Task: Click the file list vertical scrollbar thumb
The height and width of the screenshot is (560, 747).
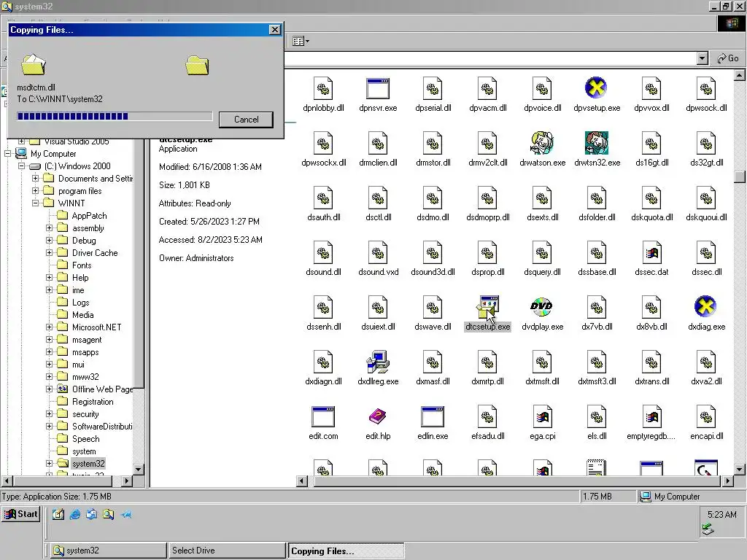Action: click(740, 176)
